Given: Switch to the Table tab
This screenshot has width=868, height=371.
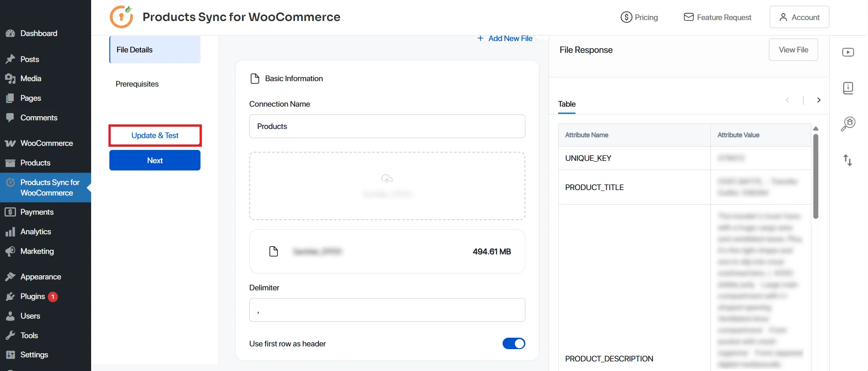Looking at the screenshot, I should coord(567,104).
